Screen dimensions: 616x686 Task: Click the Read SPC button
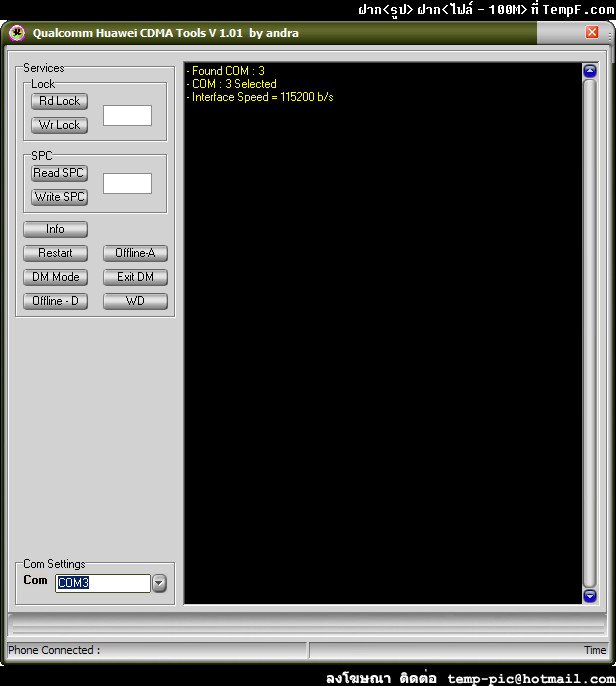pyautogui.click(x=60, y=173)
